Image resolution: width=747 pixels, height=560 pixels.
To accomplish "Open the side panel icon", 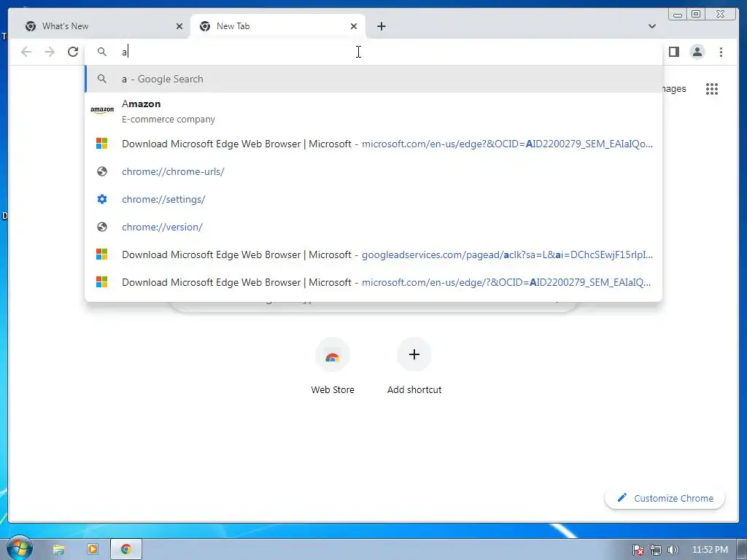I will pyautogui.click(x=673, y=52).
